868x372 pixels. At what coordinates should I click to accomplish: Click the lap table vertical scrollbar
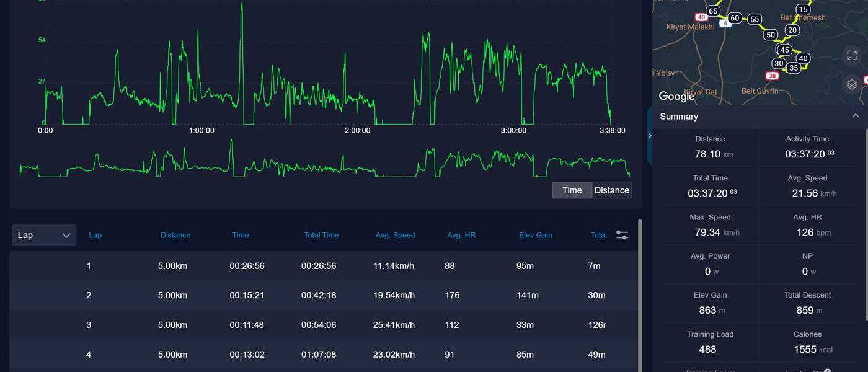click(640, 291)
